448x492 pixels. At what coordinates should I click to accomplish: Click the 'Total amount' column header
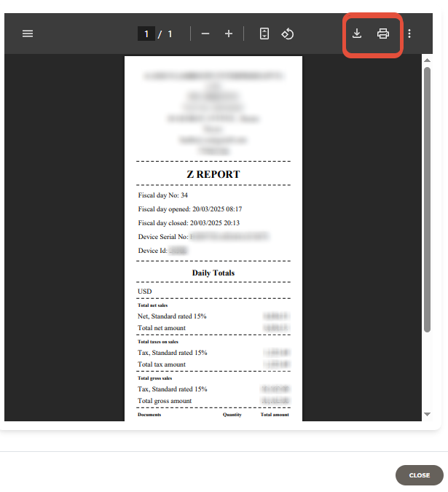point(275,415)
